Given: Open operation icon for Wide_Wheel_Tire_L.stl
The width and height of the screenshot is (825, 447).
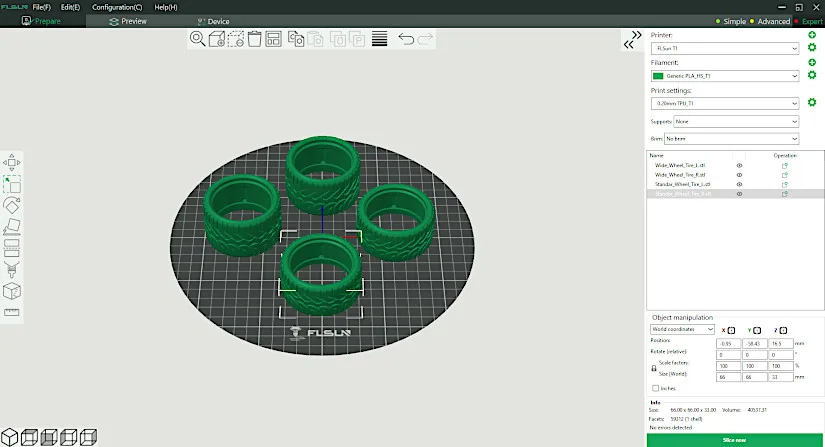Looking at the screenshot, I should click(784, 165).
